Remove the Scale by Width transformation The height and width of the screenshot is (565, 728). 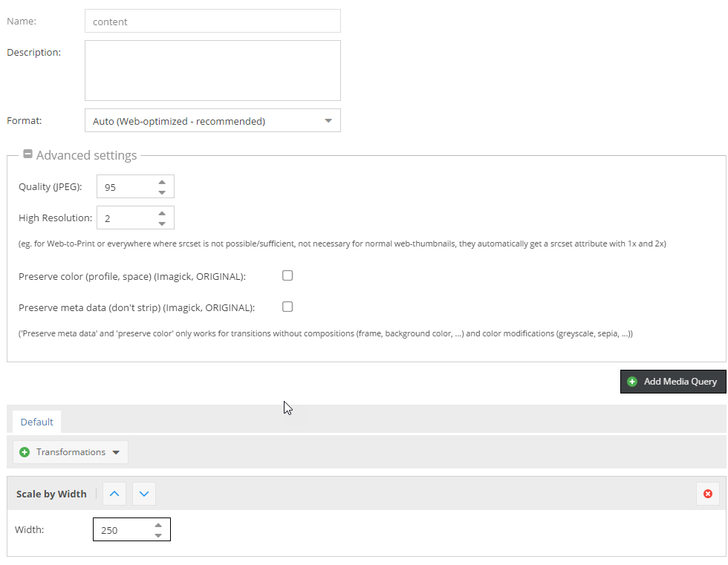tap(707, 494)
